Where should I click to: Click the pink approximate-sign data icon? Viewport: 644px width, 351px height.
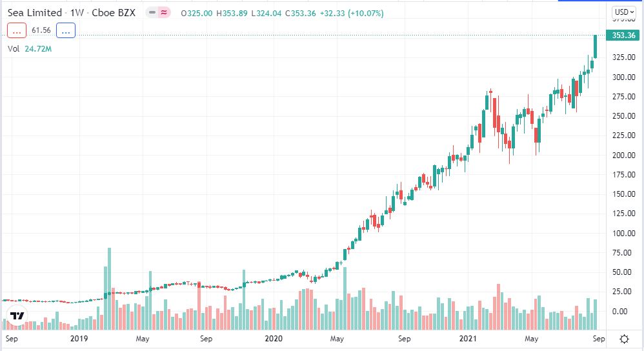(x=164, y=13)
